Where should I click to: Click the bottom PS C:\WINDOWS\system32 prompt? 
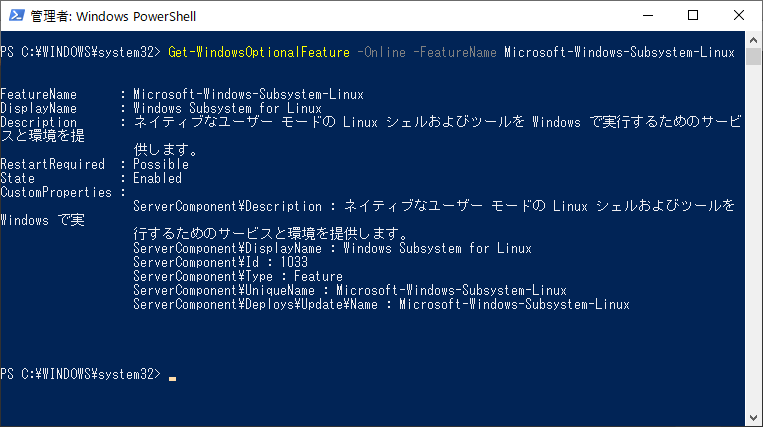pyautogui.click(x=80, y=374)
